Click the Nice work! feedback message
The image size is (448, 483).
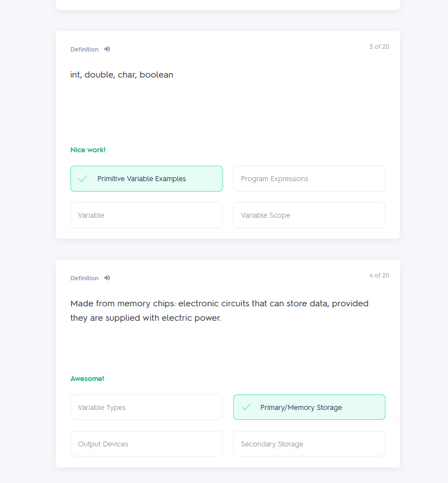point(87,150)
